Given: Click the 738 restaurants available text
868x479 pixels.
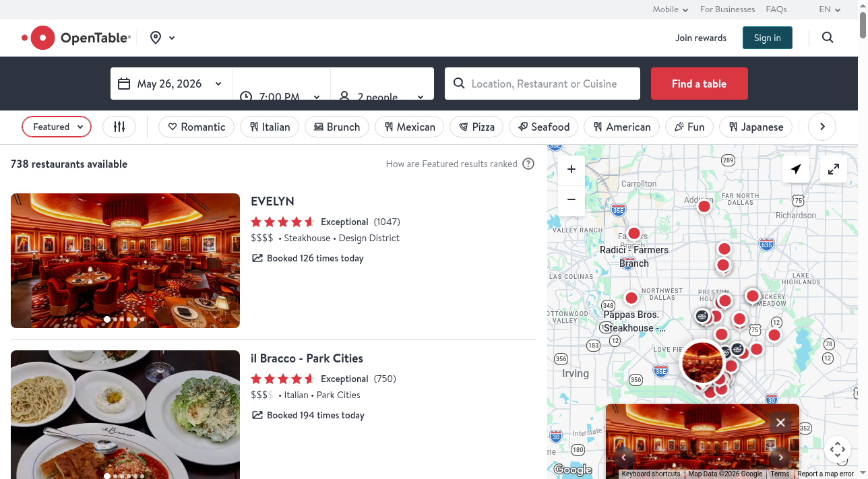Looking at the screenshot, I should (69, 164).
